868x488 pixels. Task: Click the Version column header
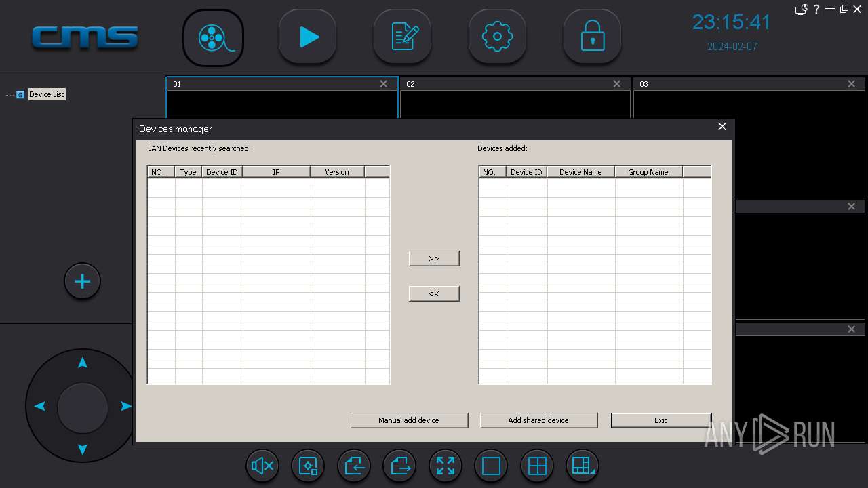coord(337,172)
